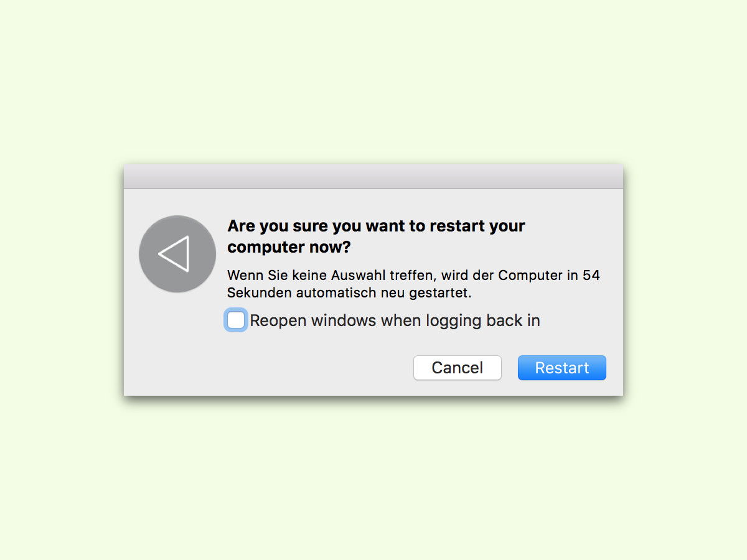Click the word 'windows' in the checkbox label
747x560 pixels.
[x=344, y=321]
